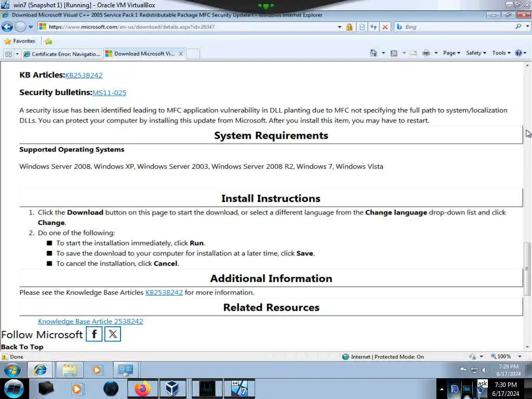Show hidden icons in host system tray
532x399 pixels.
(442, 389)
